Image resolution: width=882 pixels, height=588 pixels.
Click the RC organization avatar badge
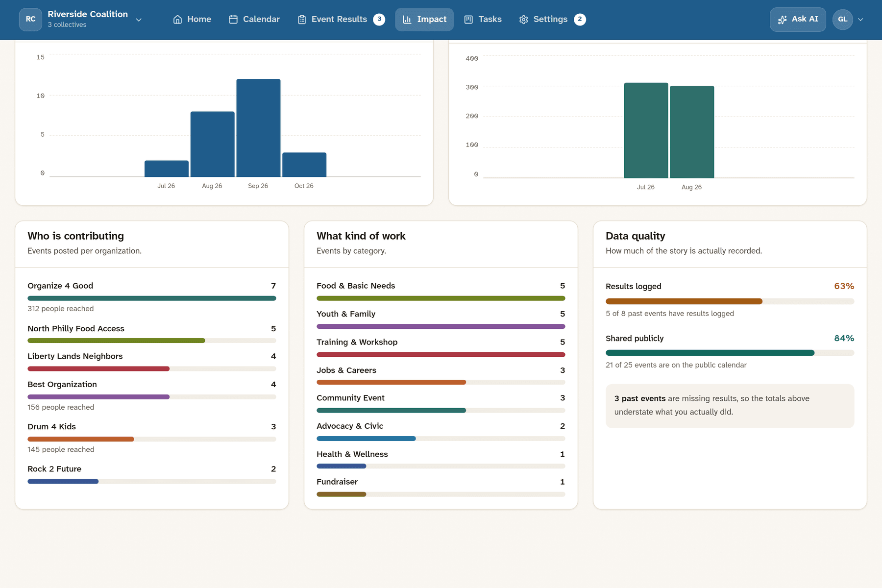click(x=30, y=20)
